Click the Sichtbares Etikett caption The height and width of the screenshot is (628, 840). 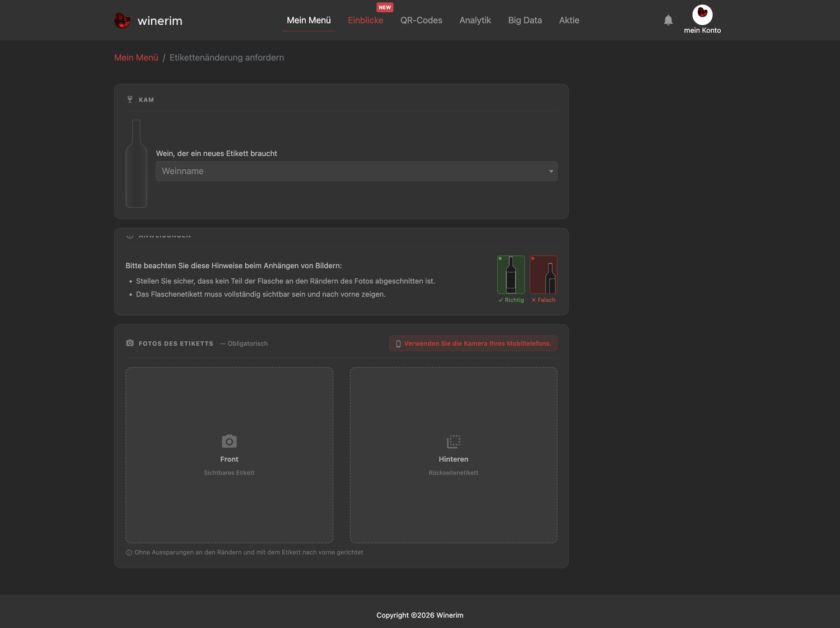229,473
